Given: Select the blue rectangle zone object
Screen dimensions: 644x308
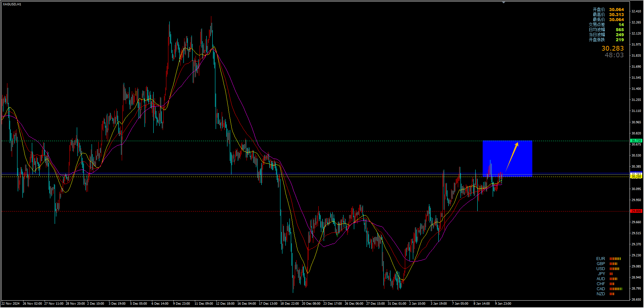Looking at the screenshot, I should coord(507,159).
